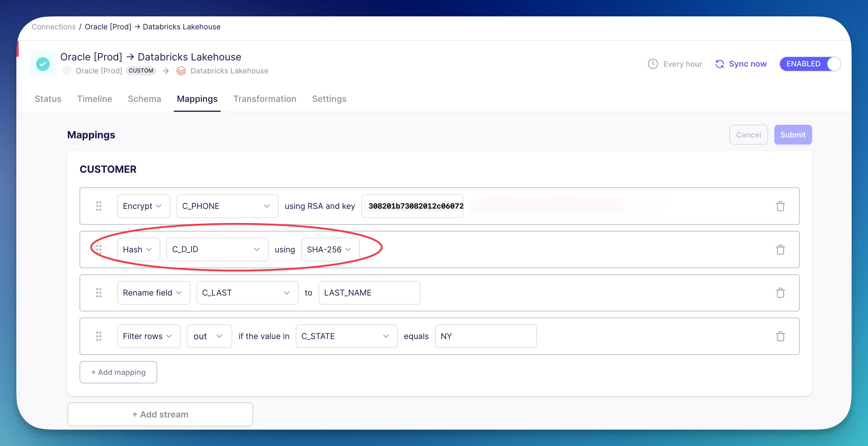Toggle the ENABLED connection switch

pyautogui.click(x=810, y=64)
